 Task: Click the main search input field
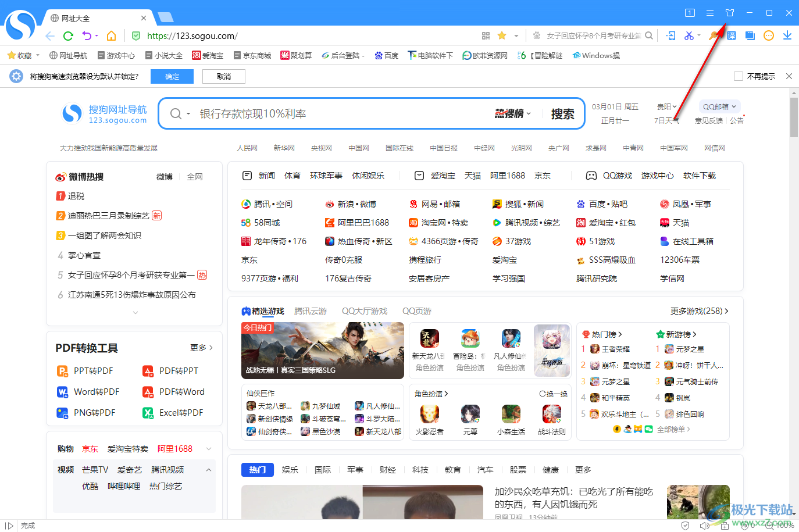(x=343, y=114)
